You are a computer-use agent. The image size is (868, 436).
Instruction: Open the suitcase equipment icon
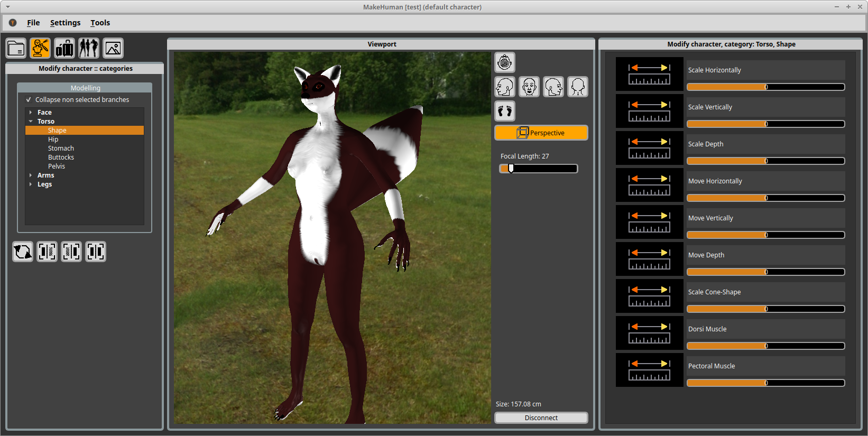pos(64,48)
